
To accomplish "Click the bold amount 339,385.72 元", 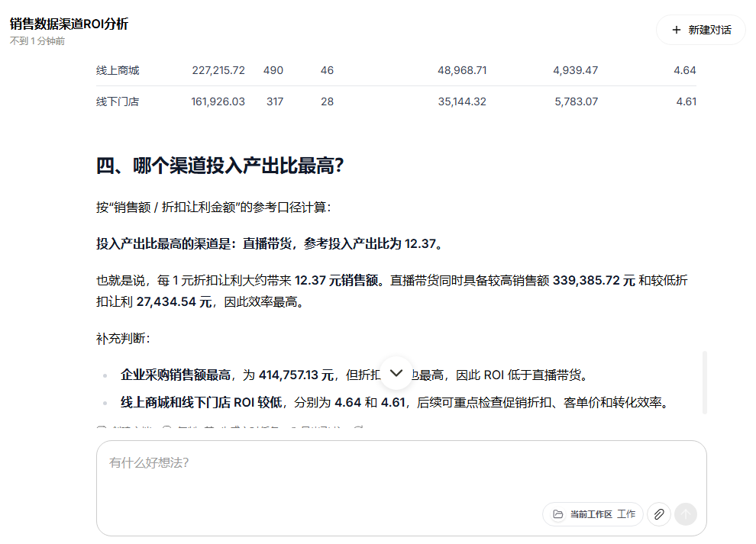I will pyautogui.click(x=593, y=281).
